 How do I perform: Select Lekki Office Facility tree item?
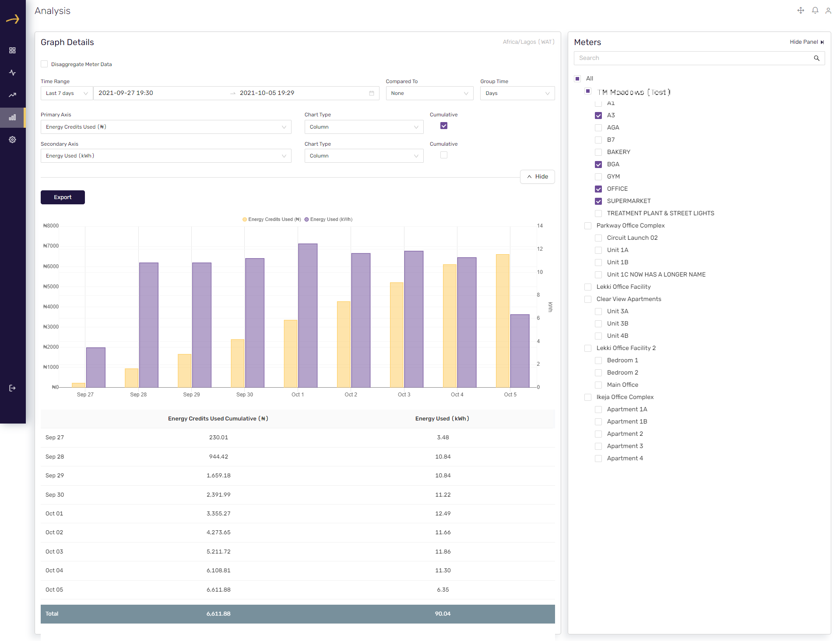[623, 287]
